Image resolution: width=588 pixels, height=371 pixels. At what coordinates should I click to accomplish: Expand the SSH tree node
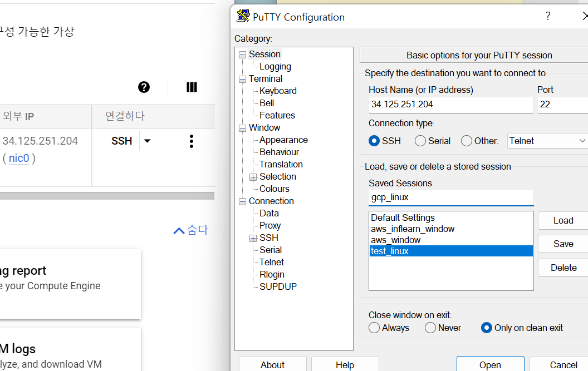pos(253,238)
